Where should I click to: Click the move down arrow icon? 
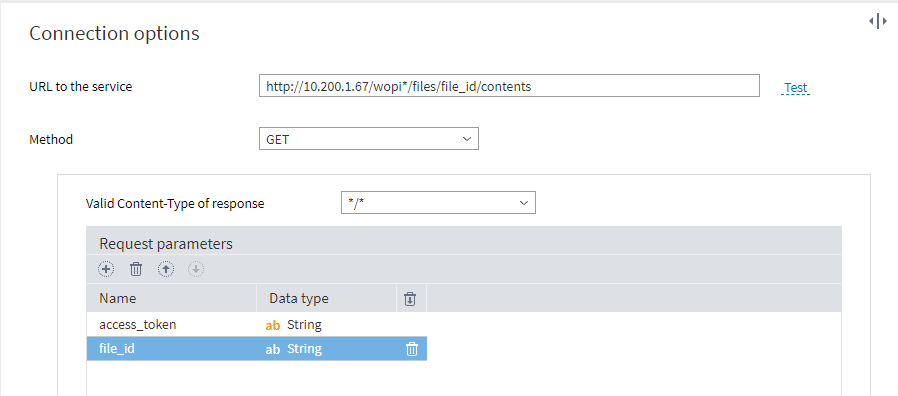pos(196,269)
